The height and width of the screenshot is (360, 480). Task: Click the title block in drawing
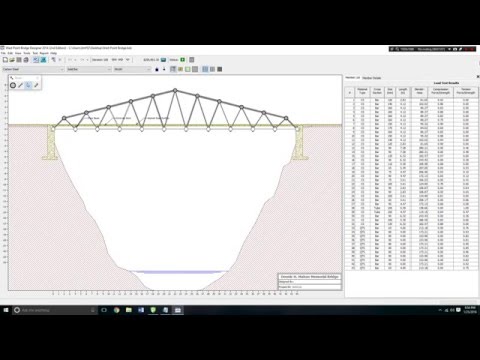pyautogui.click(x=310, y=282)
